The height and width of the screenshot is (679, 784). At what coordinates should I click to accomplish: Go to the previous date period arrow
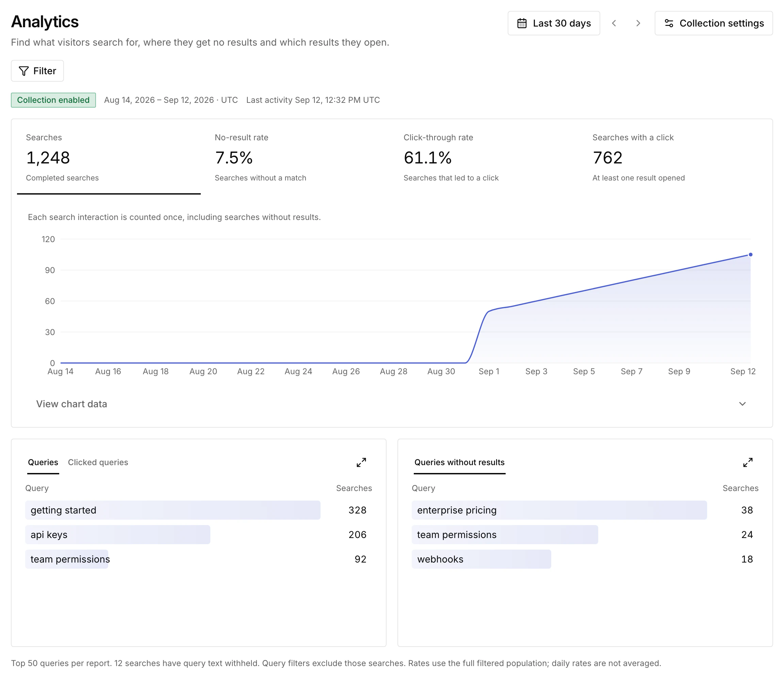[x=614, y=23]
